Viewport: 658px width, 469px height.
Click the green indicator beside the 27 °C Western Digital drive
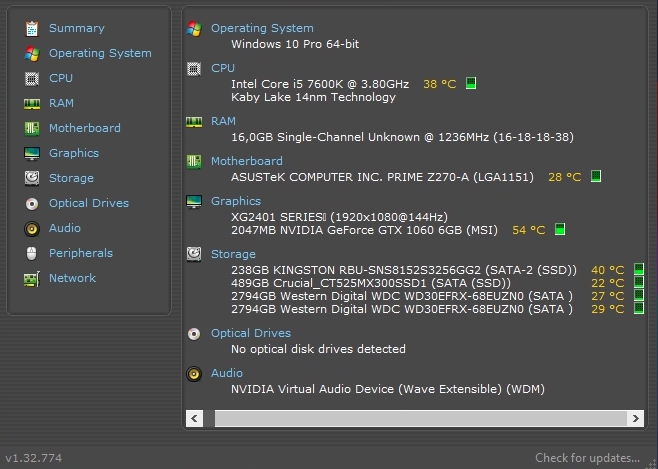pyautogui.click(x=639, y=295)
